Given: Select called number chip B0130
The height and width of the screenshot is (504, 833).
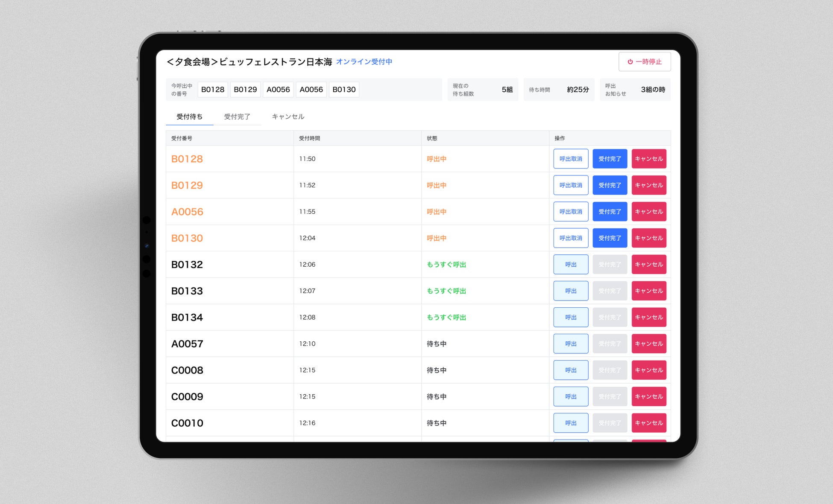Looking at the screenshot, I should 344,90.
